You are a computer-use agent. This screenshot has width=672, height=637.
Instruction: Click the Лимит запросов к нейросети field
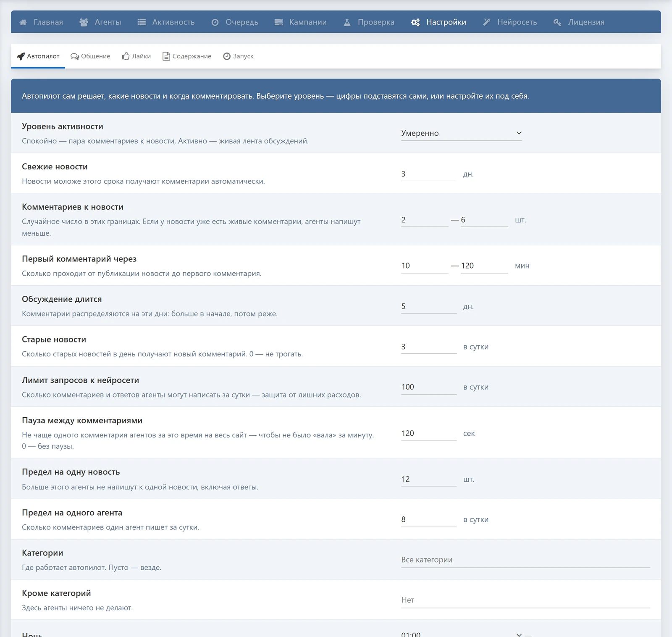pyautogui.click(x=429, y=387)
